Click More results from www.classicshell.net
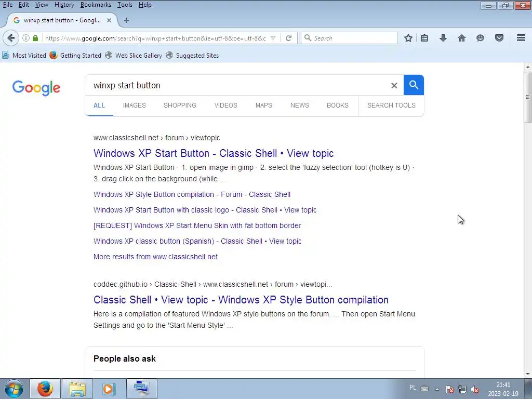The height and width of the screenshot is (399, 532). 155,257
